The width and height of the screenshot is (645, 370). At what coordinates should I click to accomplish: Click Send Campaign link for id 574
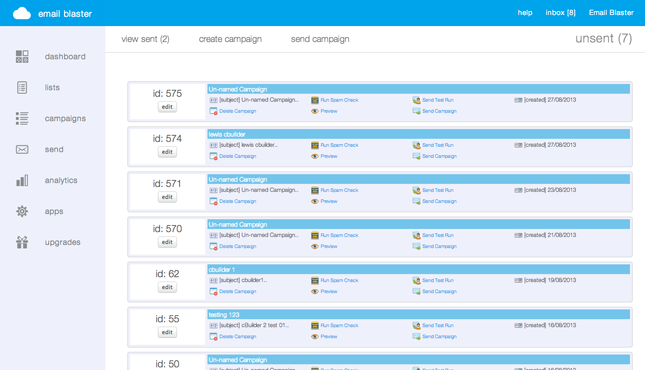[x=439, y=156]
